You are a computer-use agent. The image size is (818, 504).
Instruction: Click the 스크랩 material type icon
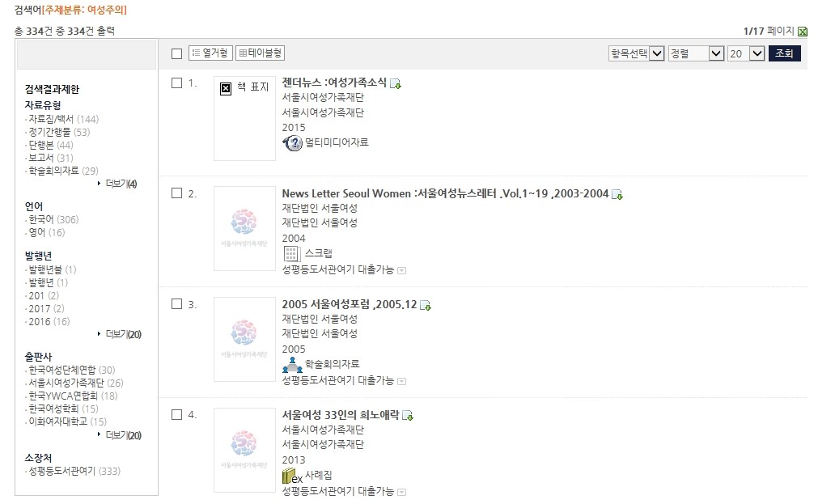[291, 253]
